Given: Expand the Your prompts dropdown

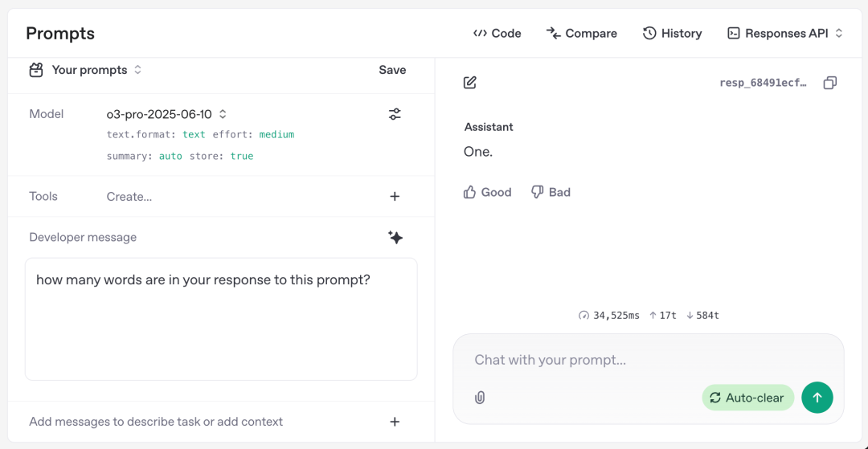Looking at the screenshot, I should point(88,70).
